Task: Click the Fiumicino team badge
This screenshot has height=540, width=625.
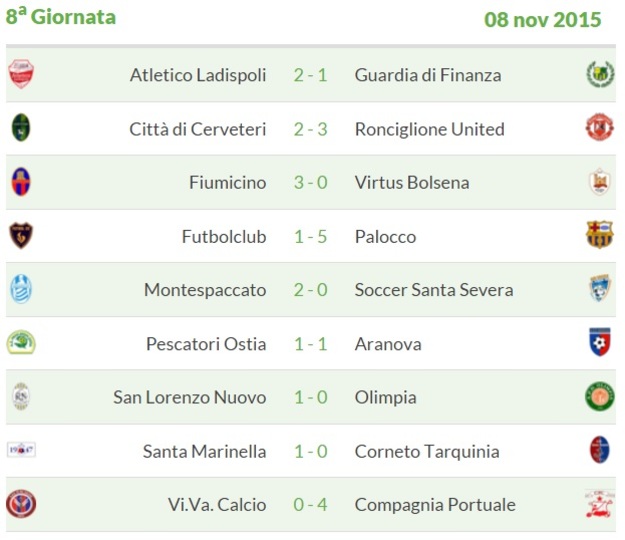Action: coord(21,182)
